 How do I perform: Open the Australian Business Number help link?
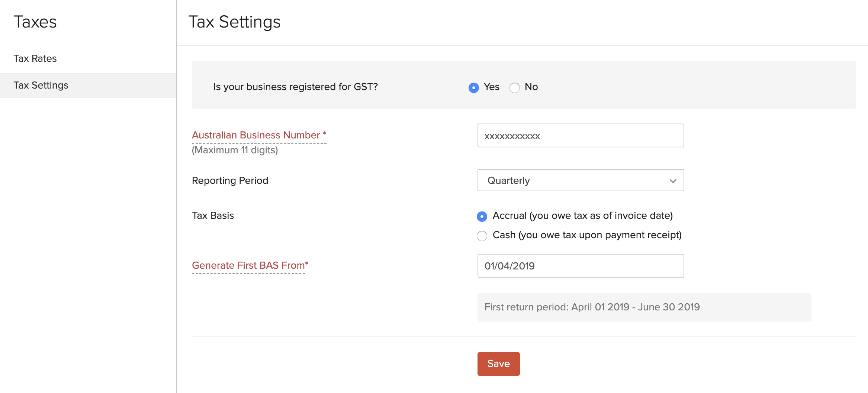click(258, 135)
